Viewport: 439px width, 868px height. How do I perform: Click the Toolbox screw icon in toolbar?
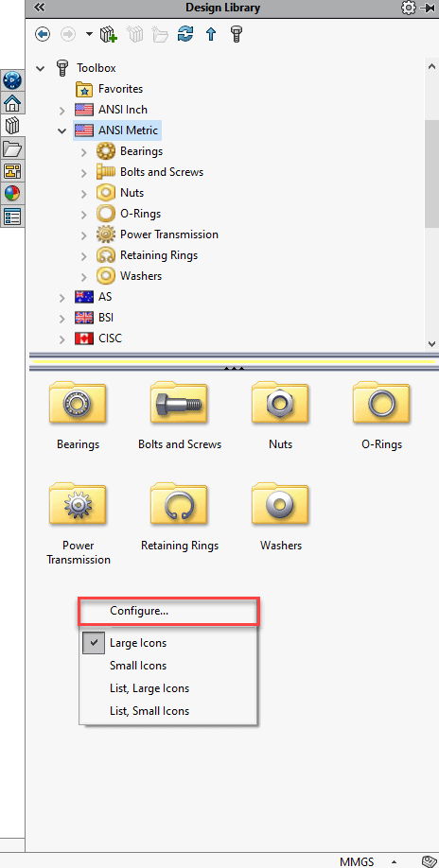point(237,34)
